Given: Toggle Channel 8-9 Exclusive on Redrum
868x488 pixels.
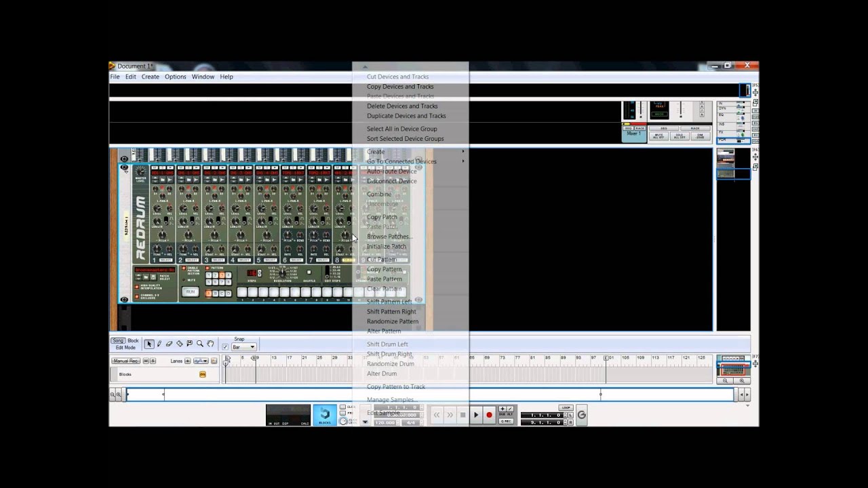Looking at the screenshot, I should [137, 296].
